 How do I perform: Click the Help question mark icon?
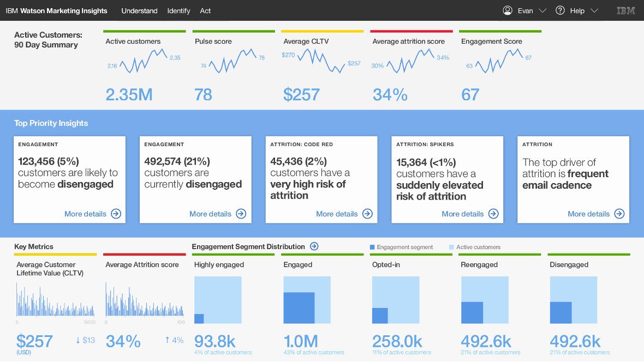click(x=560, y=10)
